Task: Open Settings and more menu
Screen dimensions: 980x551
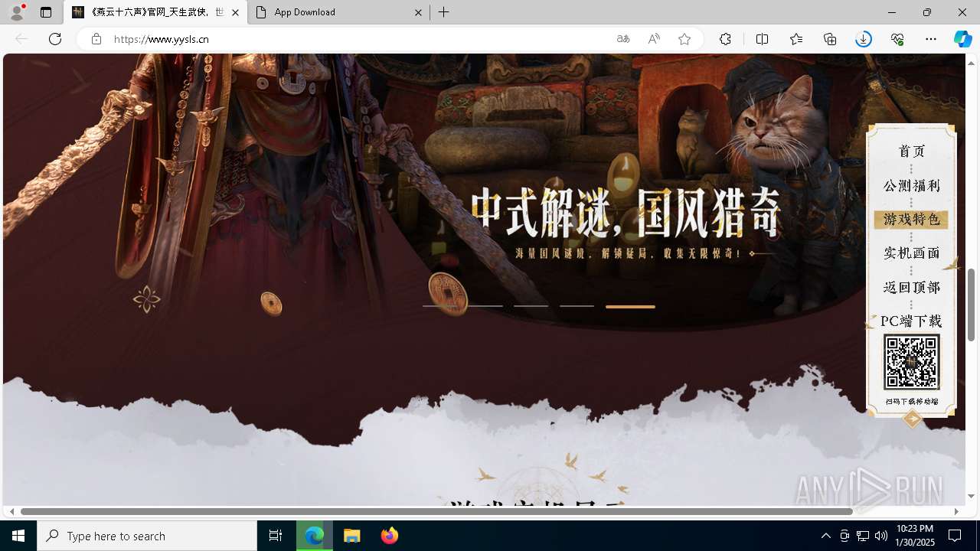Action: tap(931, 39)
